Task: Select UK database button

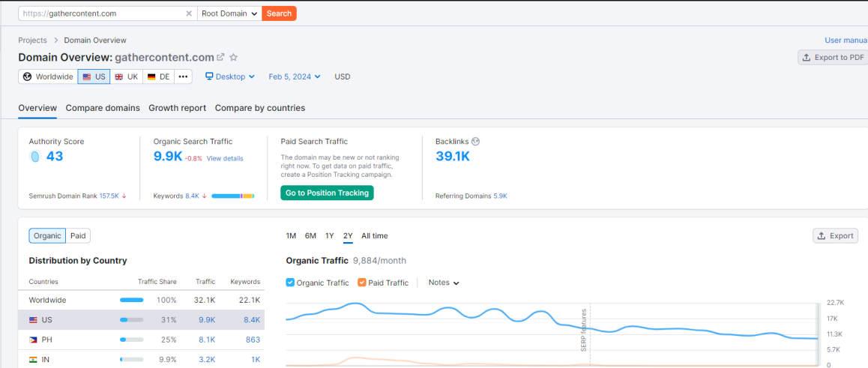Action: tap(126, 76)
